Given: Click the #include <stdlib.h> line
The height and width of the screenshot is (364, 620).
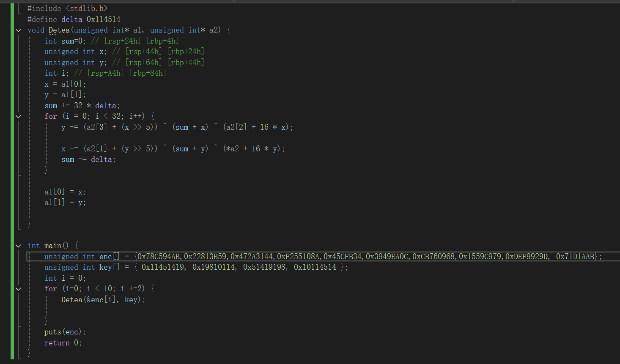Looking at the screenshot, I should [68, 8].
